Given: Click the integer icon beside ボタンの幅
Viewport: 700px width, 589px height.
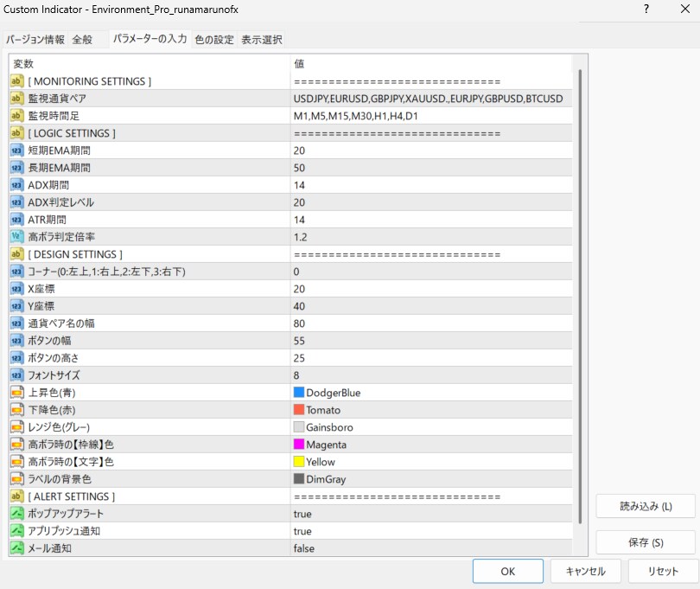Looking at the screenshot, I should coord(16,341).
